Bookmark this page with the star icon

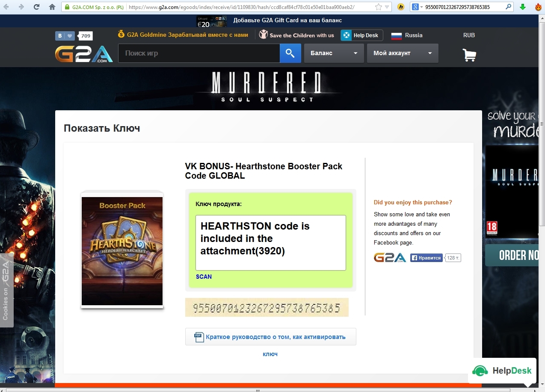point(378,7)
